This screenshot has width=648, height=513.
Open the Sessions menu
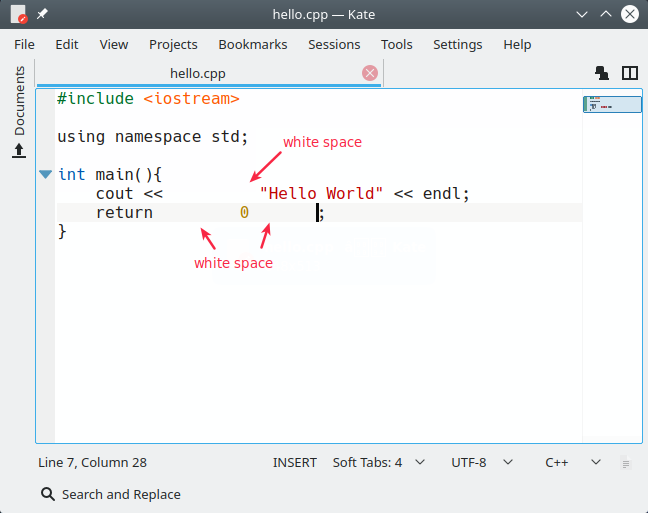(x=334, y=45)
